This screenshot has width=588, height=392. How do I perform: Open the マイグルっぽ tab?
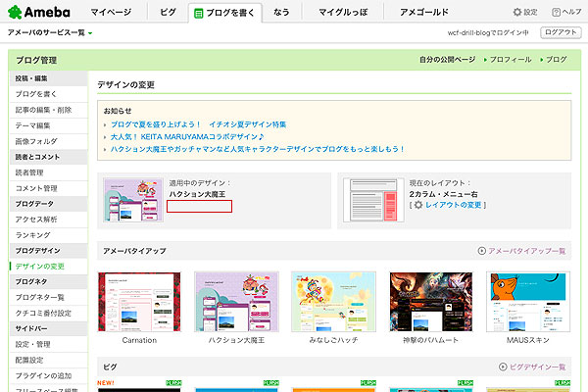[x=343, y=12]
